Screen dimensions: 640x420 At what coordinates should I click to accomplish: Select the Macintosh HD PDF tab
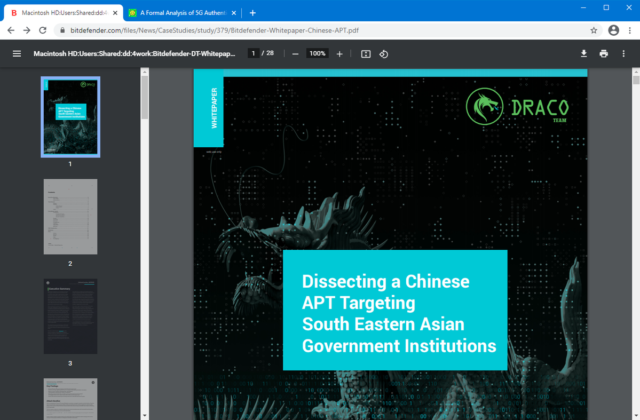63,13
